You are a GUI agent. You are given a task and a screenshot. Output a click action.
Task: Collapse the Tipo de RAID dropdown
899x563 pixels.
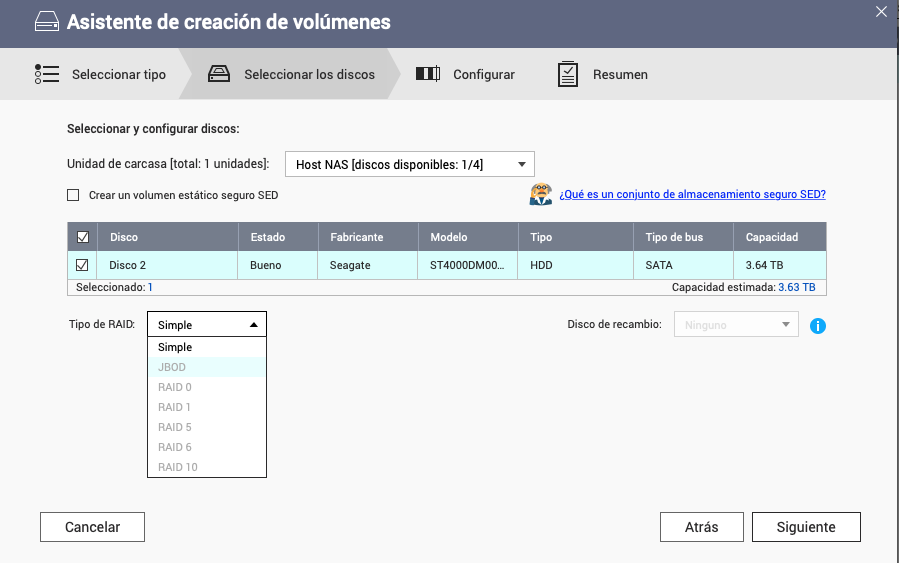point(207,325)
